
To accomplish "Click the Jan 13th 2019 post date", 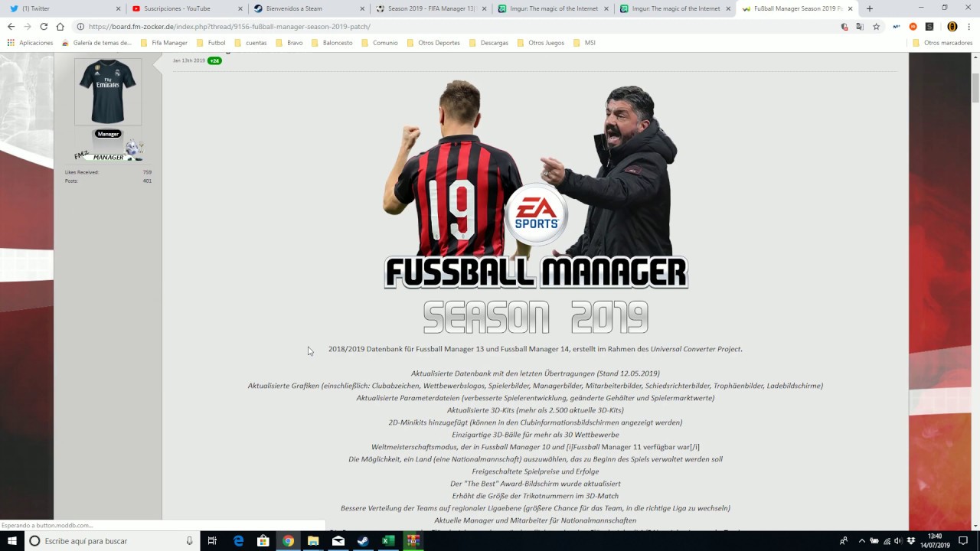I will tap(188, 60).
